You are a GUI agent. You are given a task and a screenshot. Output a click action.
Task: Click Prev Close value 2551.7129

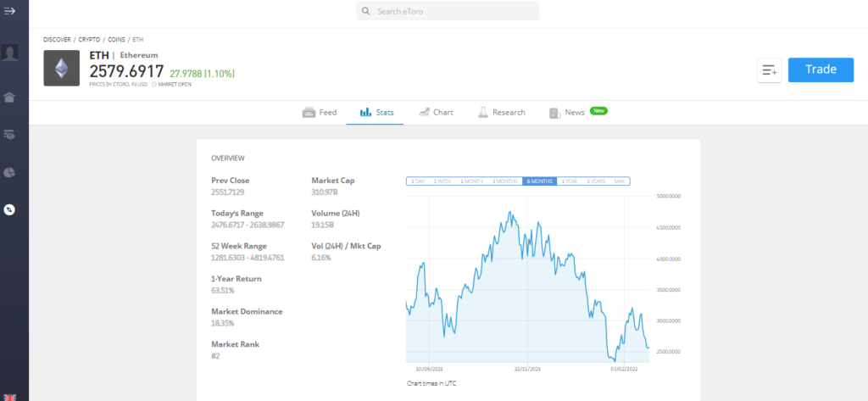coord(228,192)
